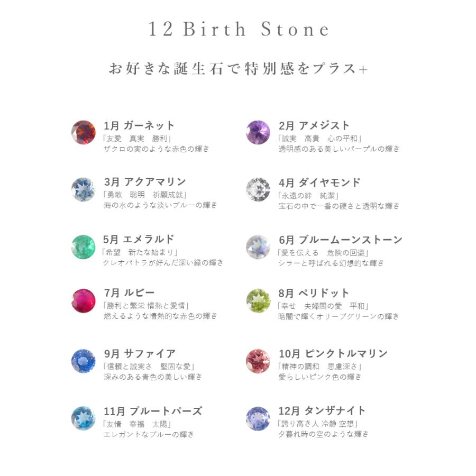The image size is (476, 476).
Task: Click the red garnet gemstone icon
Action: coord(84,132)
